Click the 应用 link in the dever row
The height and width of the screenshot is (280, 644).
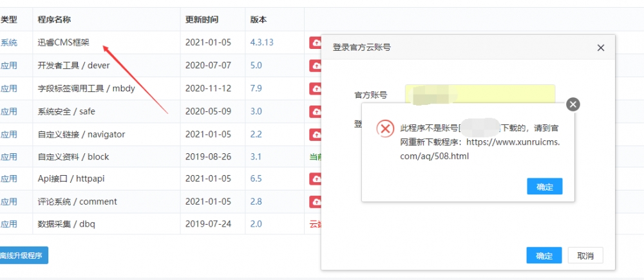[8, 65]
